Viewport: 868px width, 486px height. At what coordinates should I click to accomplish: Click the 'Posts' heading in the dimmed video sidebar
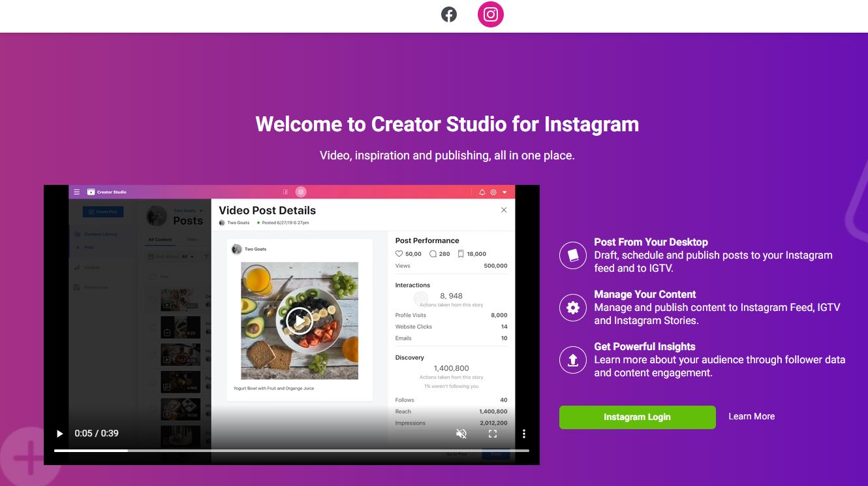[x=188, y=221]
